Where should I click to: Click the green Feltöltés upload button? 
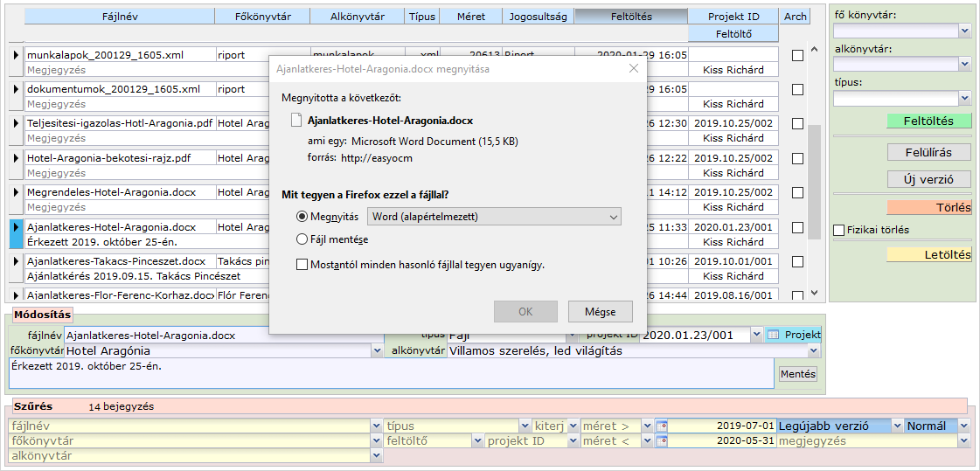[x=928, y=121]
